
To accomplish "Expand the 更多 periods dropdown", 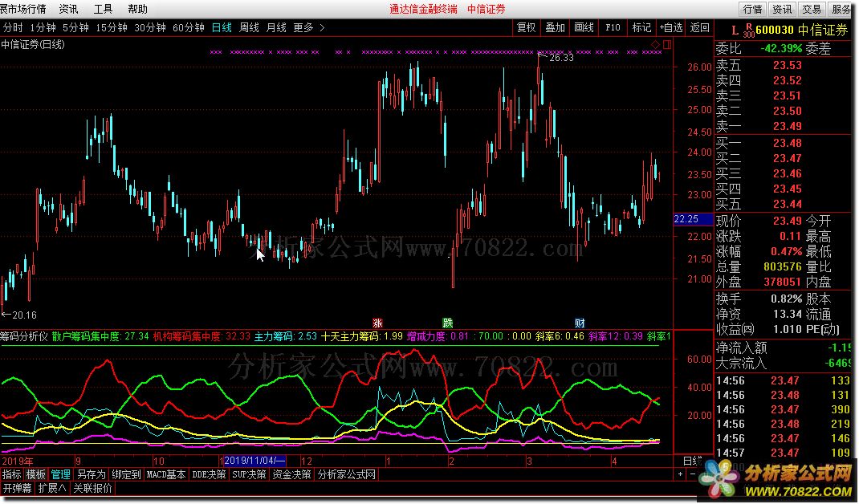I will pyautogui.click(x=309, y=27).
